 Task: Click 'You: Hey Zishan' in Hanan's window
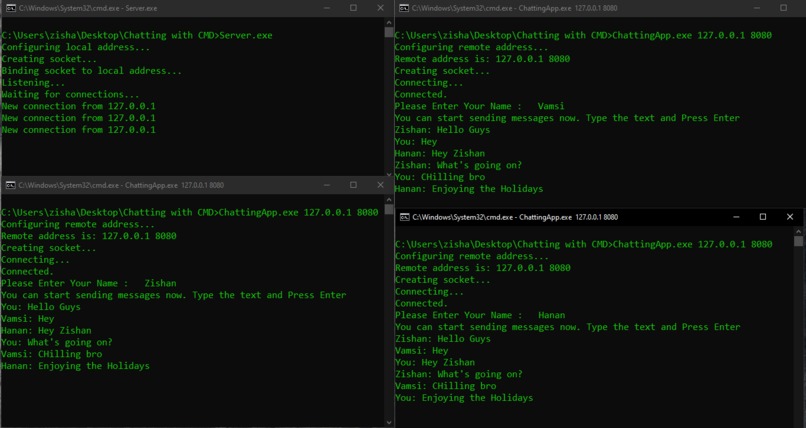pyautogui.click(x=435, y=363)
